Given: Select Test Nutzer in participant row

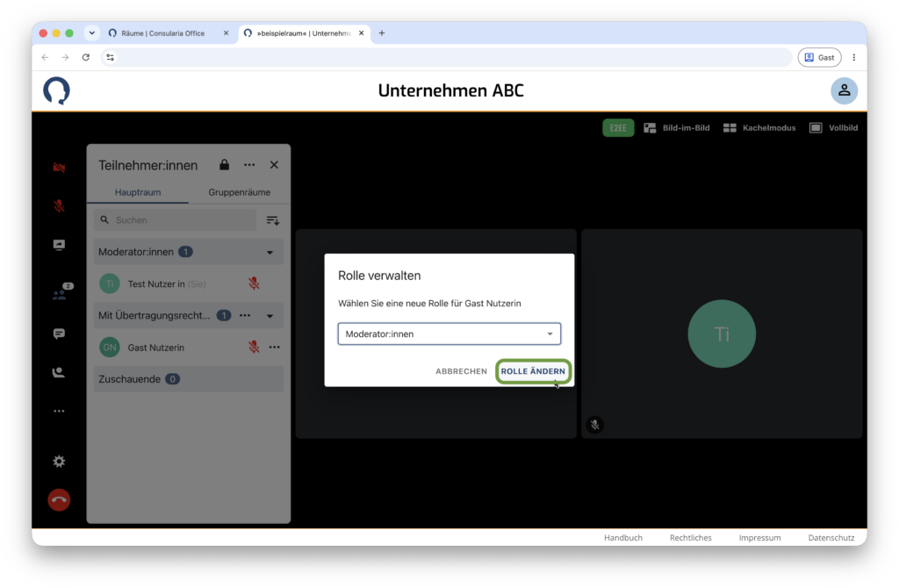Looking at the screenshot, I should [x=189, y=283].
